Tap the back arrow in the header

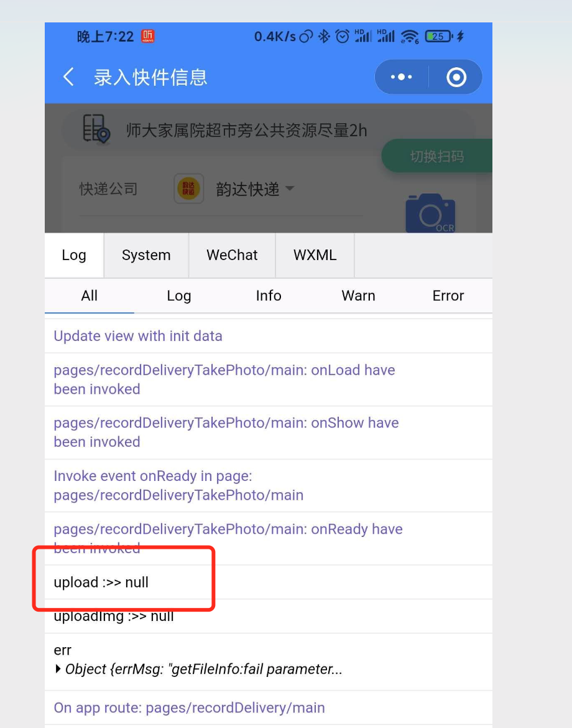[x=68, y=77]
